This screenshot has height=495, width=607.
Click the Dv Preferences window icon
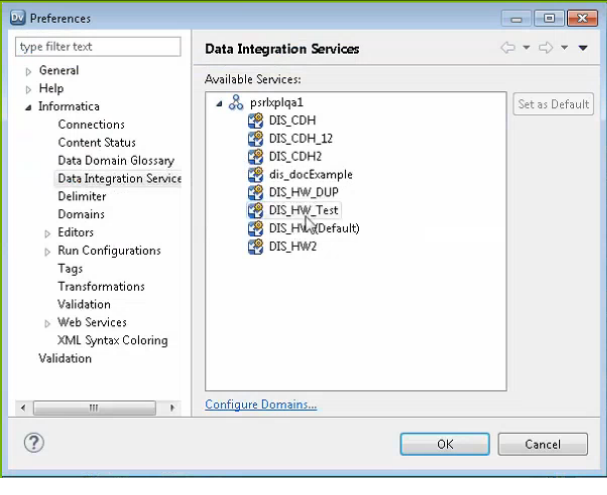[x=18, y=18]
